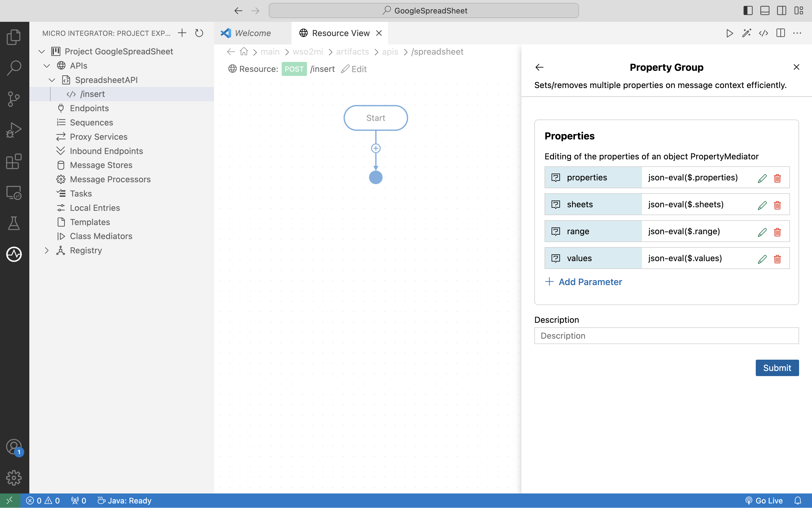The height and width of the screenshot is (508, 812).
Task: Open the Run and Debug view
Action: point(14,130)
